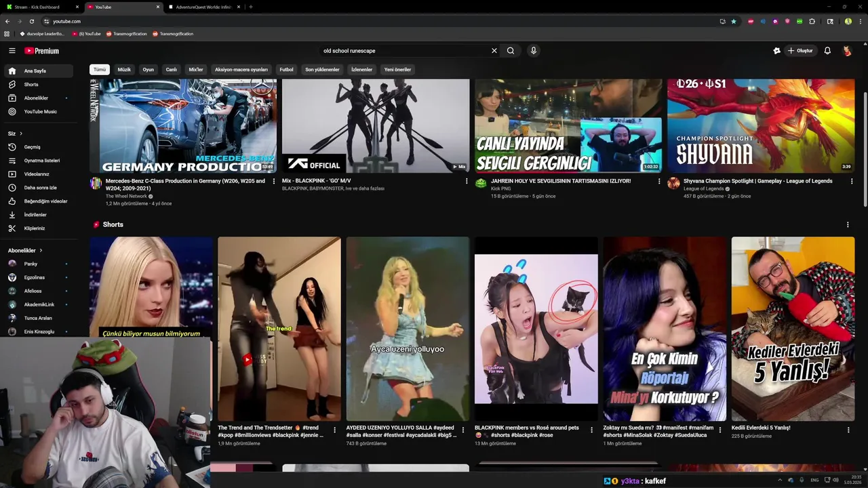Open Oynatma listeleri playlists
Viewport: 868px width, 488px height.
(38, 160)
